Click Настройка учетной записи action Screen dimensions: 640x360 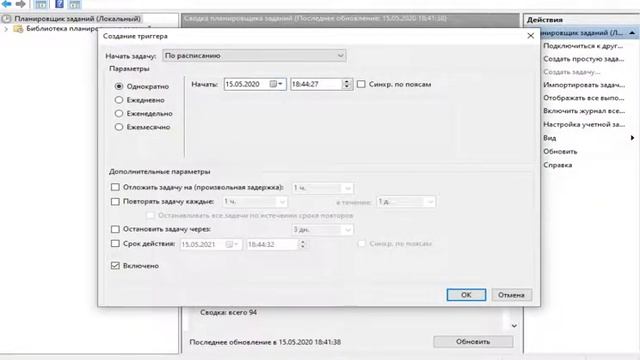click(584, 124)
